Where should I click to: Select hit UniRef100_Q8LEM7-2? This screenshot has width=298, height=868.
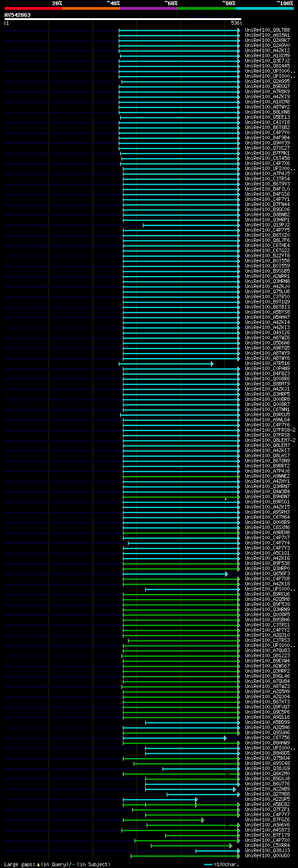tap(270, 441)
